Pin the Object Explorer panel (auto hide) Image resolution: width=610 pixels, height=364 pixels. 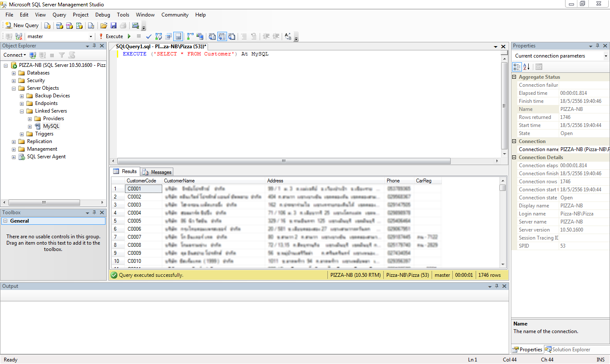pos(94,46)
